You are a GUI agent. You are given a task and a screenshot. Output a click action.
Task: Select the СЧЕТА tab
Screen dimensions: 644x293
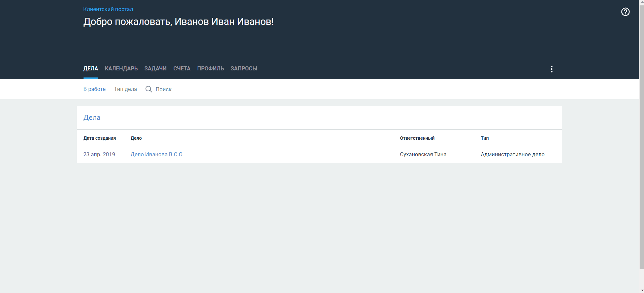182,69
